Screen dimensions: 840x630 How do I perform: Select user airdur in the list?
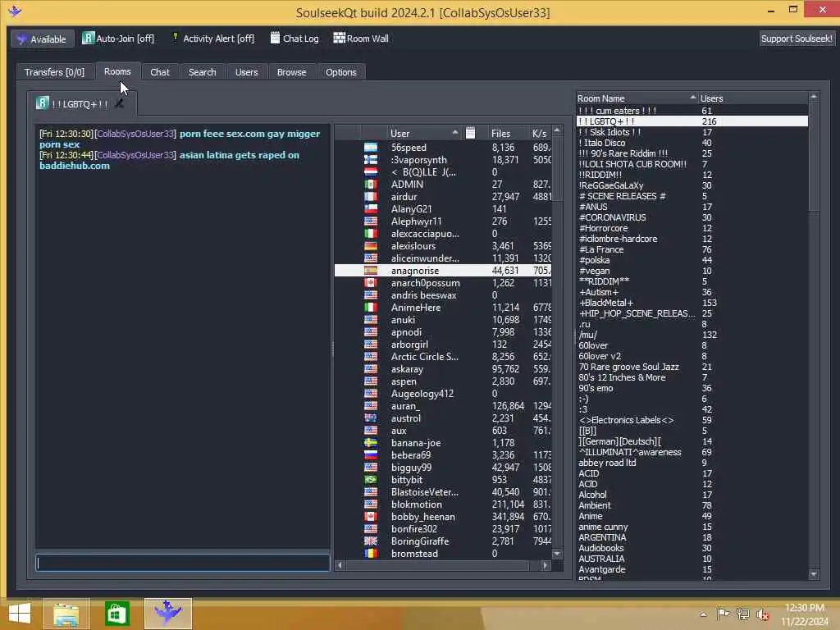point(443,197)
